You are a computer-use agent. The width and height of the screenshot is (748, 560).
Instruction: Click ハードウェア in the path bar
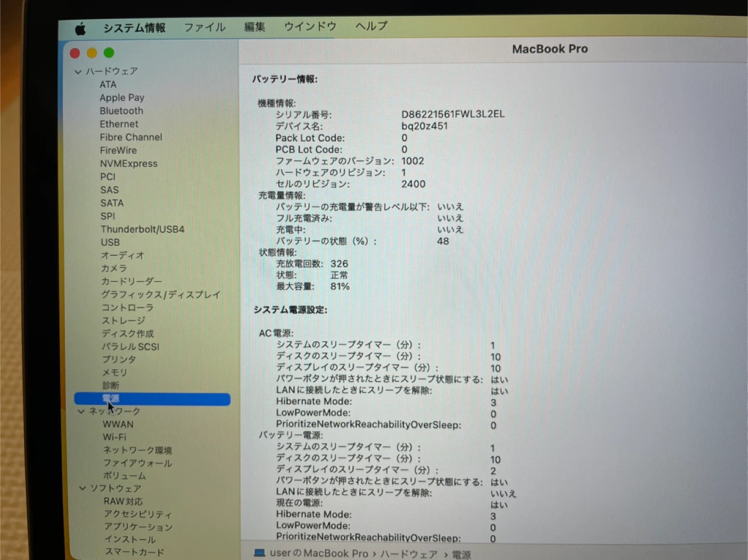[x=409, y=554]
